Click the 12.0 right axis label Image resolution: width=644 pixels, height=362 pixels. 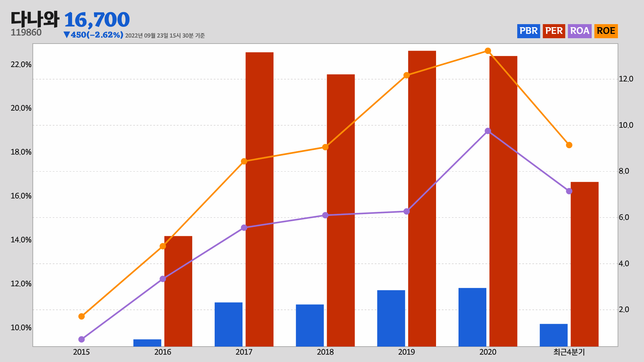coord(626,79)
